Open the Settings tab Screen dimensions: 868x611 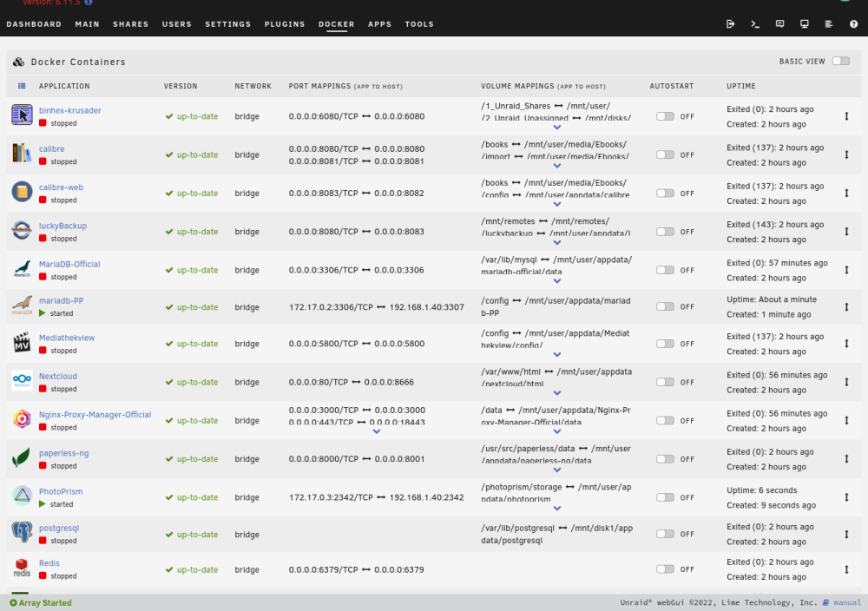[x=228, y=23]
